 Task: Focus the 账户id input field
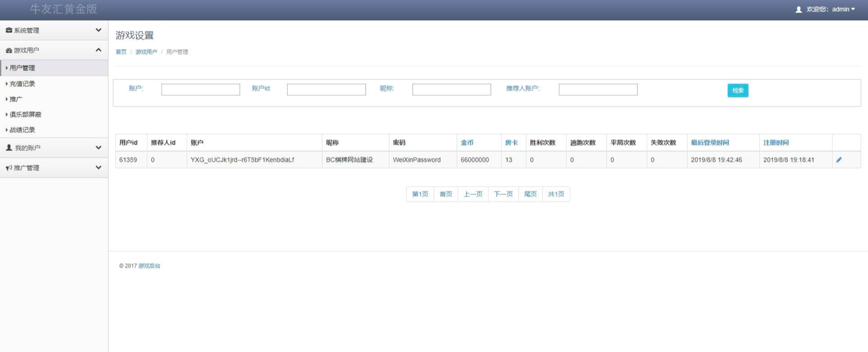coord(326,89)
